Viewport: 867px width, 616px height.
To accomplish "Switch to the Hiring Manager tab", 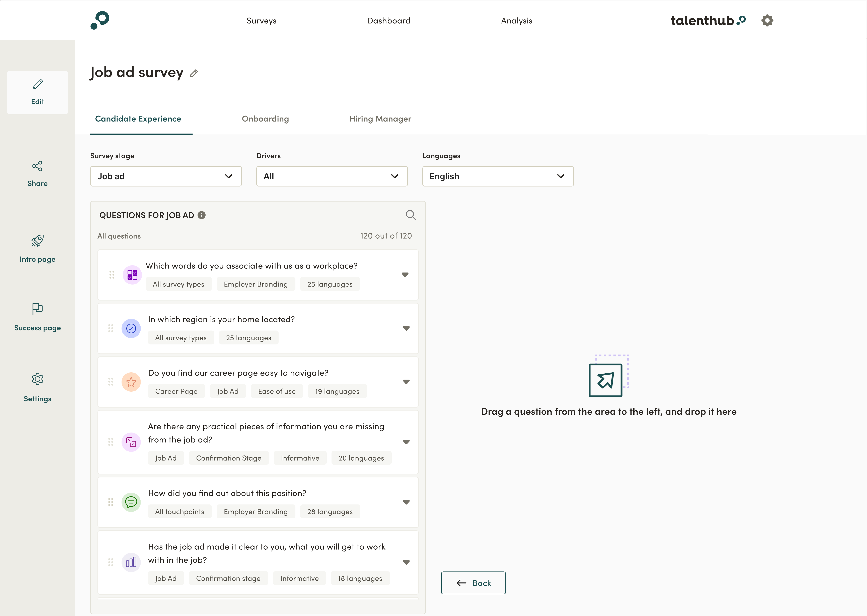I will point(380,119).
